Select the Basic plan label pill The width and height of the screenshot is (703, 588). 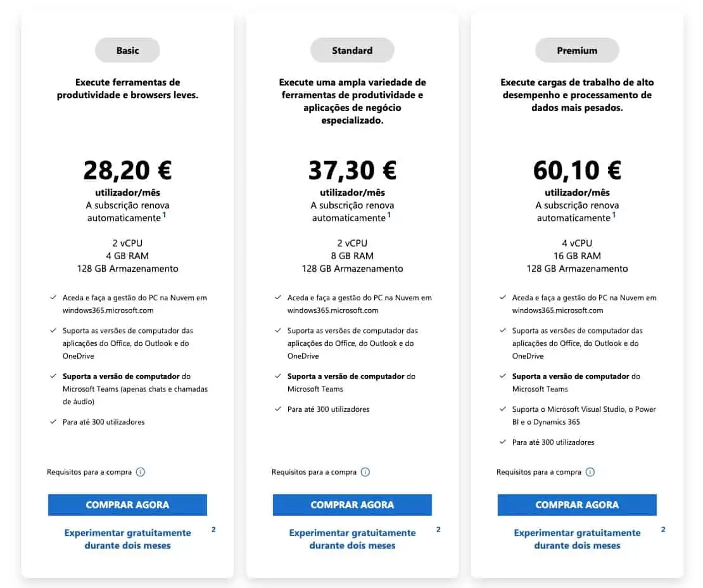point(127,51)
